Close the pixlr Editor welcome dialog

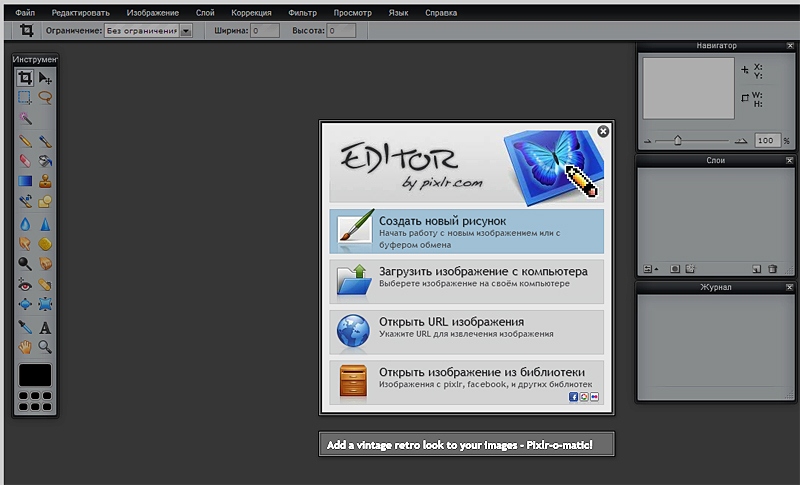(603, 132)
